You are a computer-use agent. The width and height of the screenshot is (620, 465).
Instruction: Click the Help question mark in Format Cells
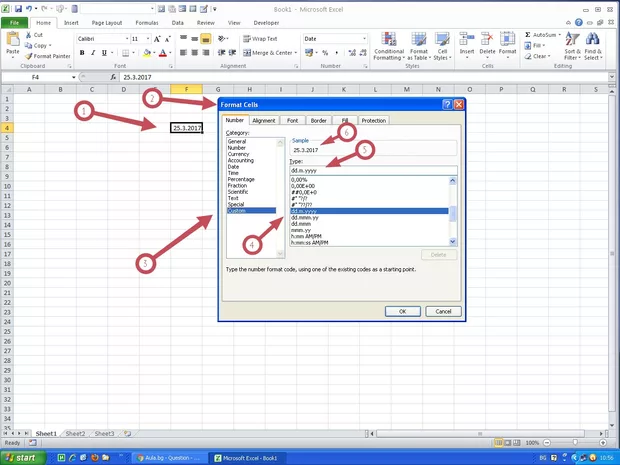[445, 104]
